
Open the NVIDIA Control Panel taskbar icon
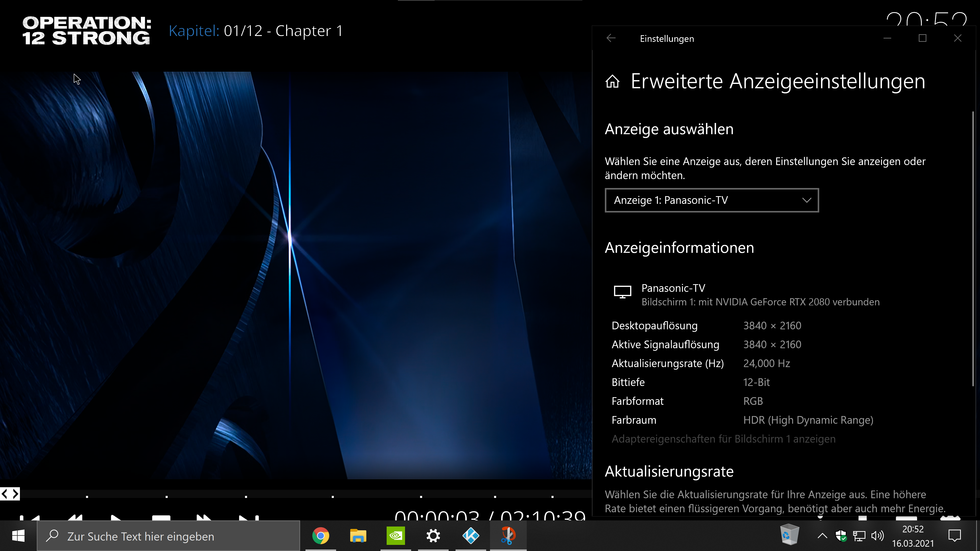click(396, 536)
